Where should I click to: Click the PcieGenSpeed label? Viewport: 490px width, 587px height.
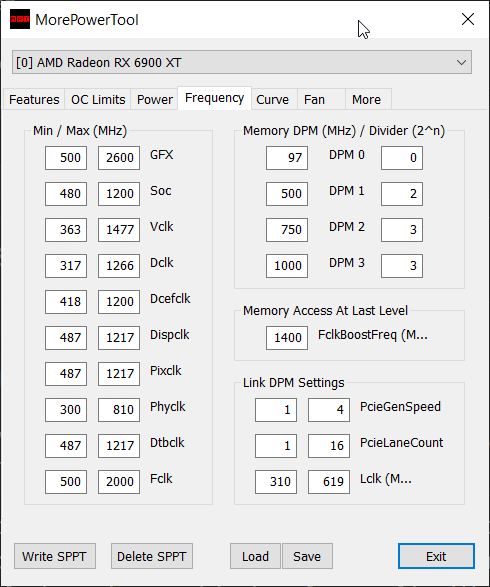tap(400, 407)
